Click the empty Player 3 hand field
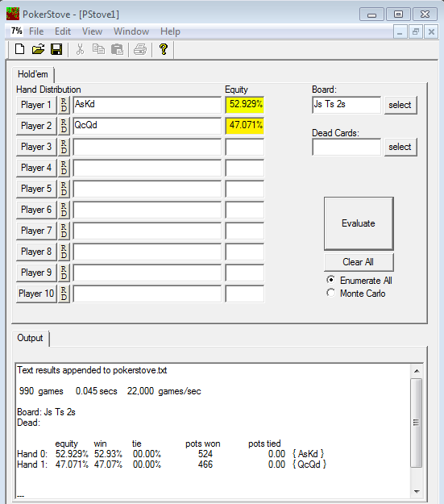 click(x=147, y=147)
